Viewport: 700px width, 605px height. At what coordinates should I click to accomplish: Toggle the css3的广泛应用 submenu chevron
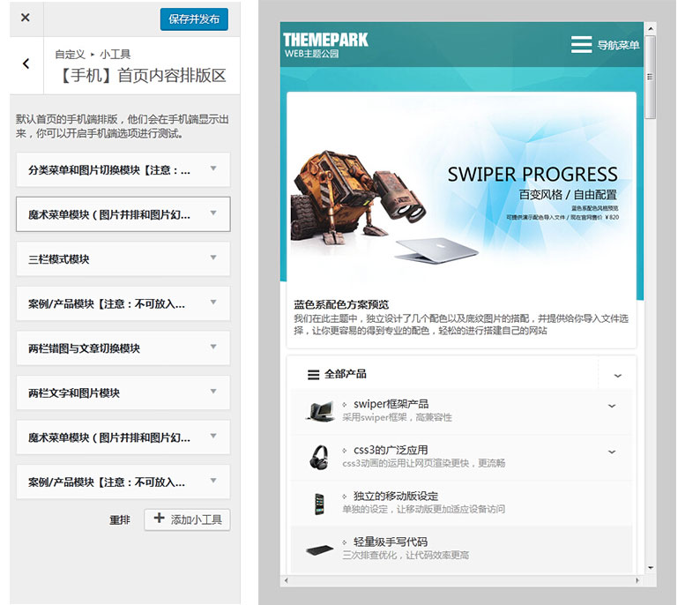click(x=612, y=452)
